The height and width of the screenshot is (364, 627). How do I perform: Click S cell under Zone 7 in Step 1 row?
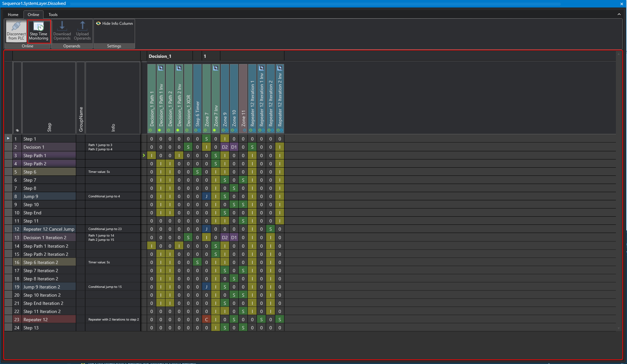click(x=207, y=139)
